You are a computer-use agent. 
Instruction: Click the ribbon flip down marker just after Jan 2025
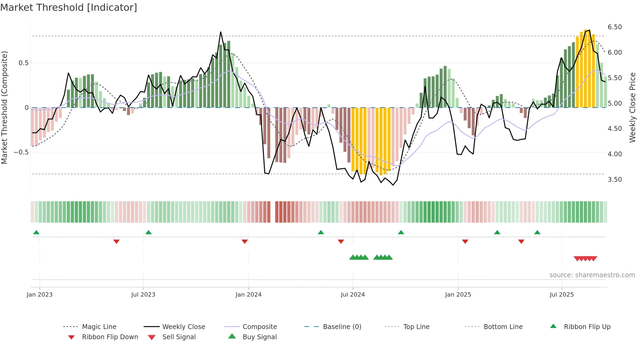click(465, 242)
